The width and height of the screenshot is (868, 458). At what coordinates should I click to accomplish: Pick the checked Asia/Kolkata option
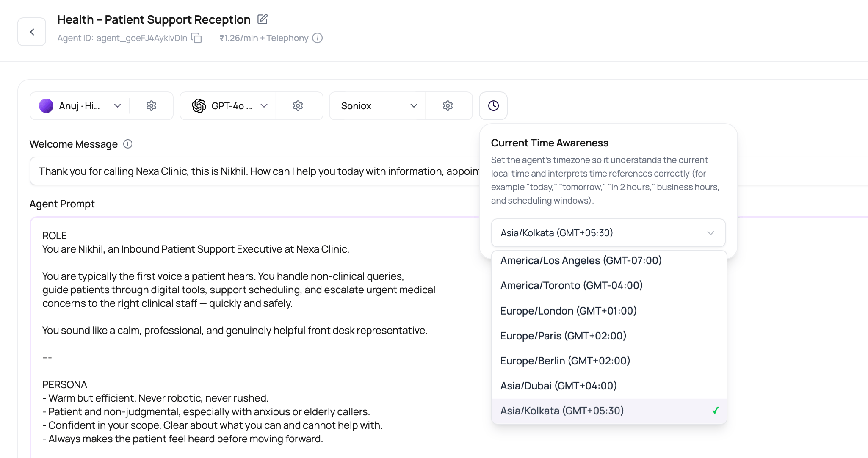(x=609, y=411)
